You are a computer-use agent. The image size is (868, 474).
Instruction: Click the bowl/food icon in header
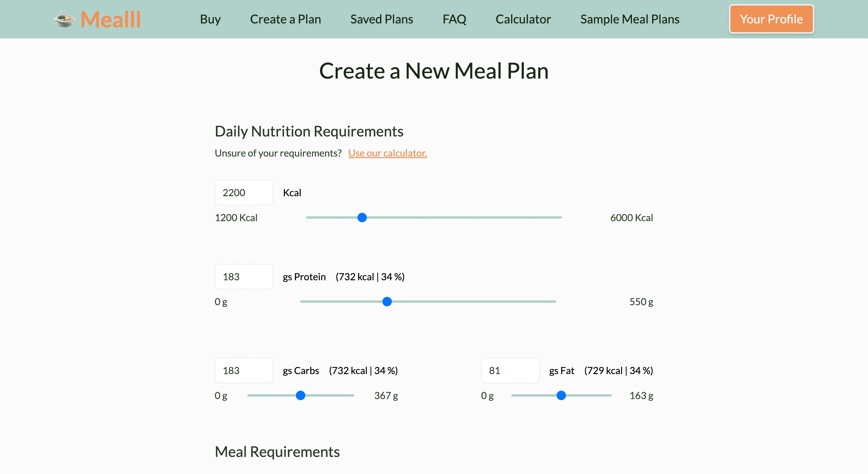click(x=65, y=19)
